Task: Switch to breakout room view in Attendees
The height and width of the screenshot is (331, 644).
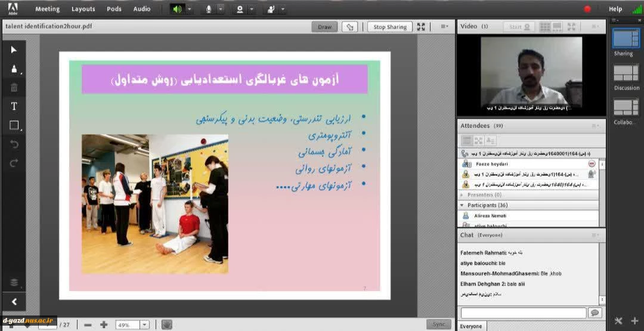Action: pyautogui.click(x=478, y=141)
